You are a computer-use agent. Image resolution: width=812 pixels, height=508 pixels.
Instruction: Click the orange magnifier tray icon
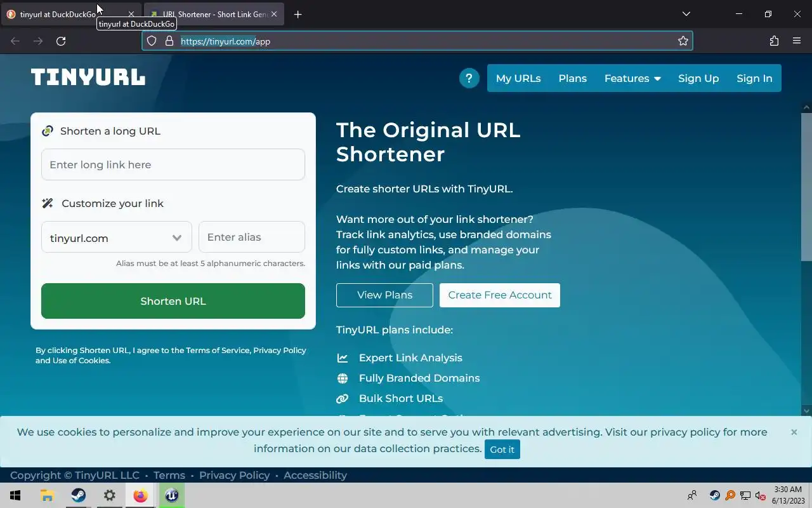pyautogui.click(x=730, y=495)
